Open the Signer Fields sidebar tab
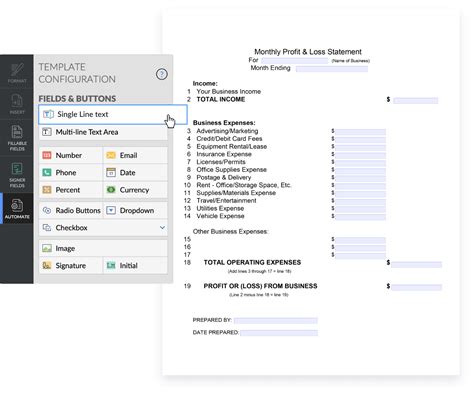Image resolution: width=474 pixels, height=395 pixels. [17, 174]
